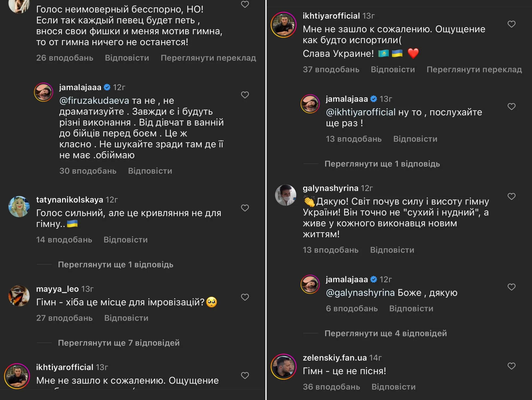Viewport: 532px width, 400px height.
Task: Heart the zelenskiy.fan.ua comment
Action: click(511, 366)
